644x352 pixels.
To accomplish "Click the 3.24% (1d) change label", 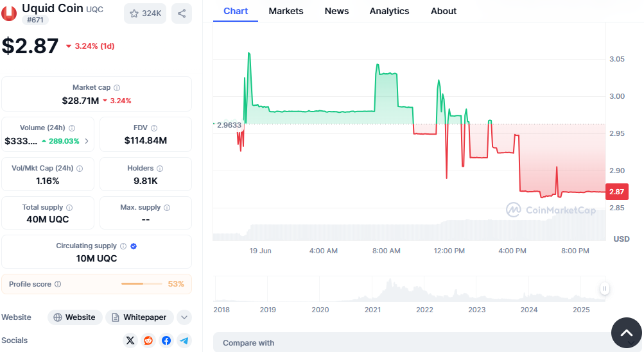I will point(91,46).
